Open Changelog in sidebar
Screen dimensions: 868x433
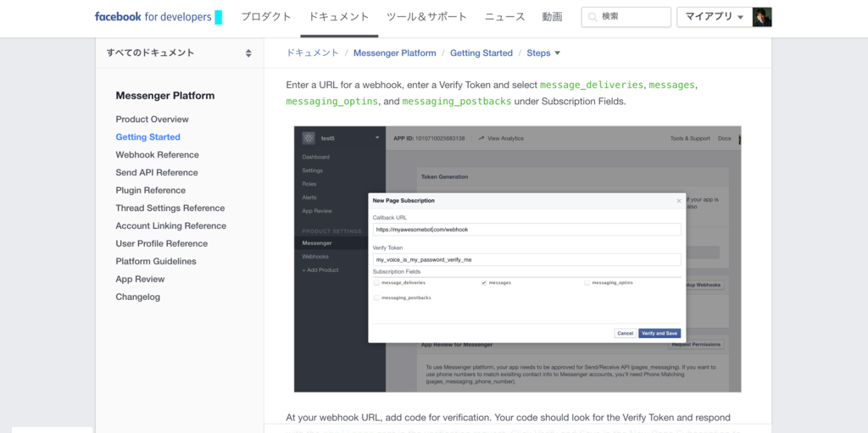(x=138, y=297)
